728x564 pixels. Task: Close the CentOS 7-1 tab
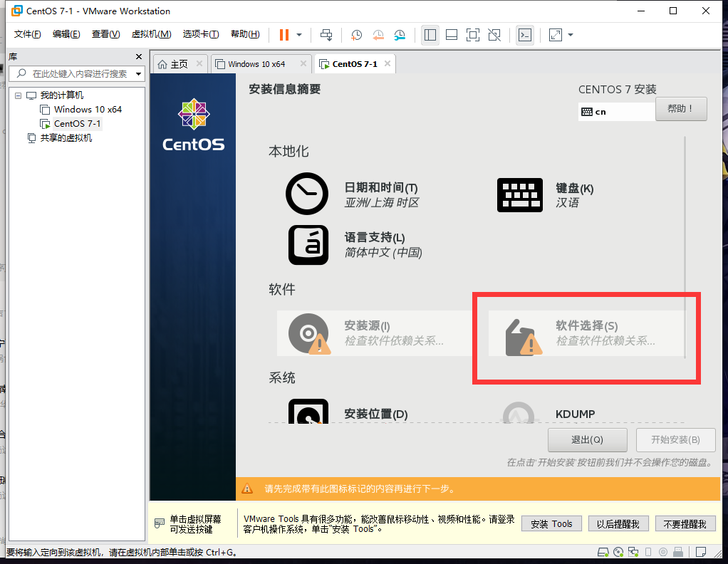click(388, 63)
